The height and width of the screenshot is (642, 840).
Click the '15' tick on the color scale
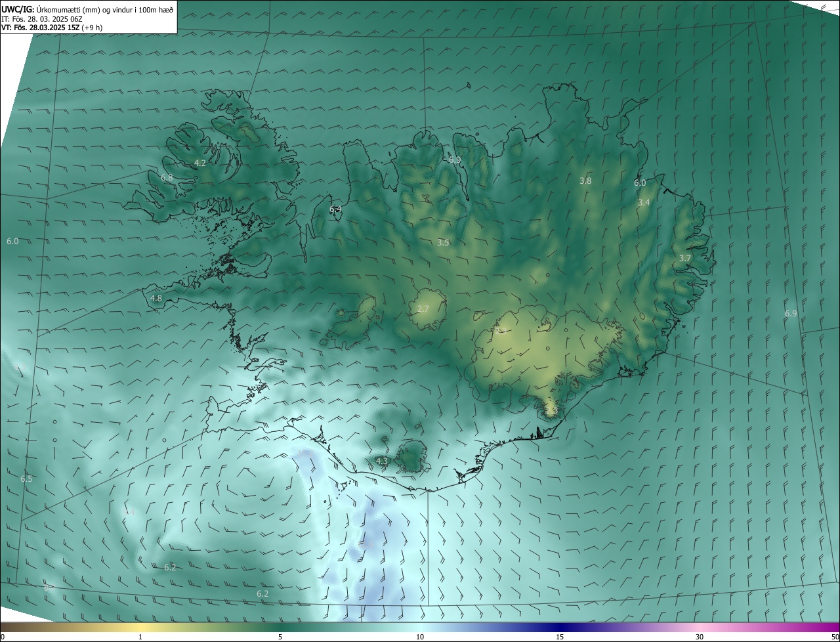point(560,637)
